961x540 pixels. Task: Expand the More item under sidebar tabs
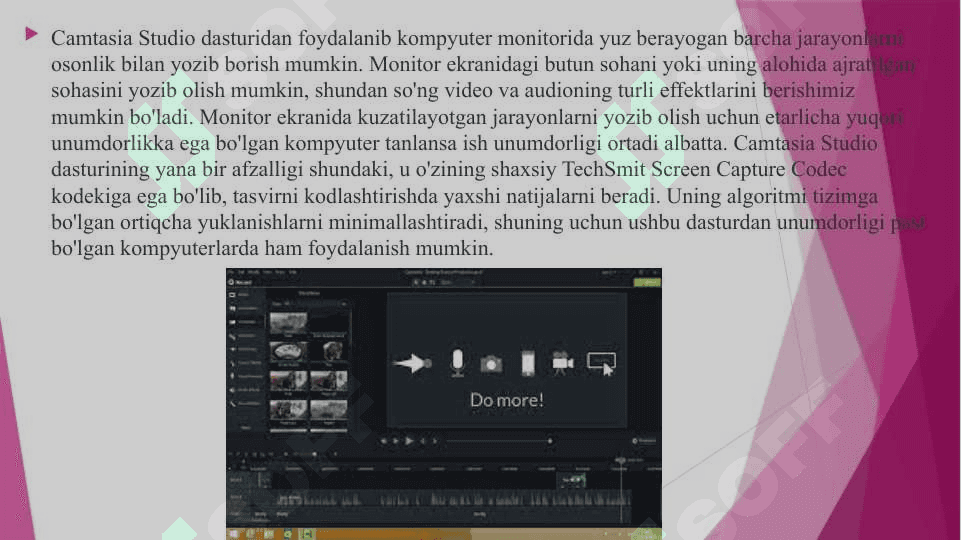point(246,427)
